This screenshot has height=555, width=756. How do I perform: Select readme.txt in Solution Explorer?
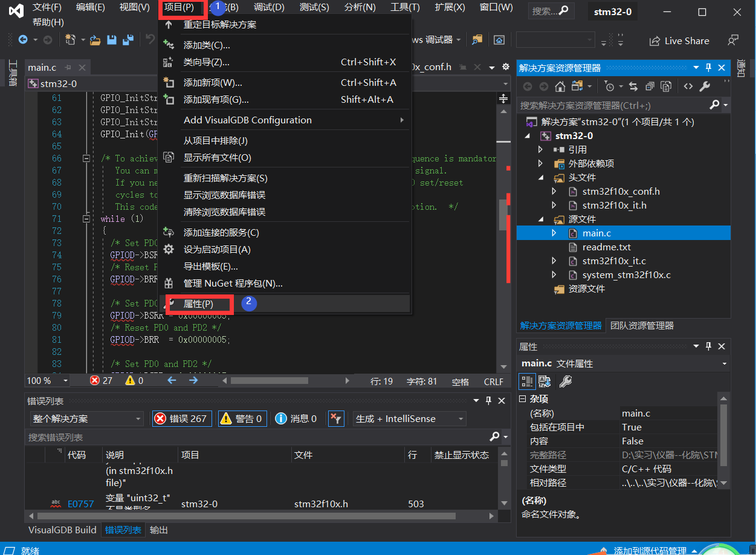606,247
